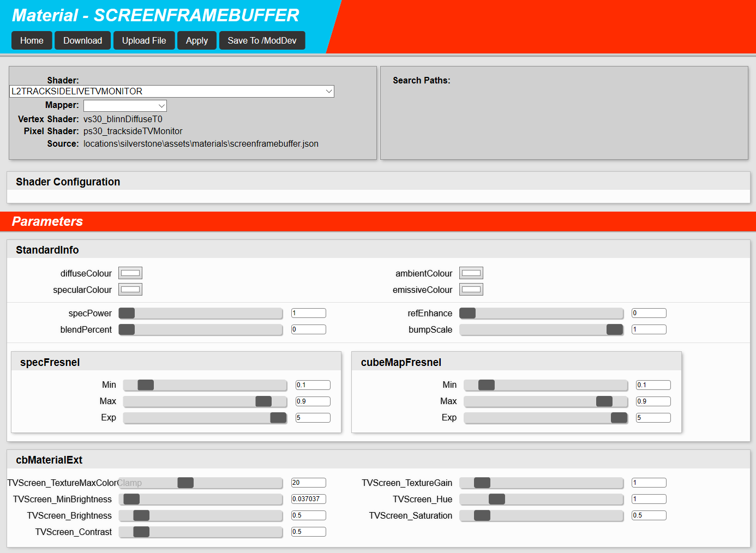The image size is (756, 553).
Task: Open the Shader dropdown L2TRACKSIDELIVETVMONITOR
Action: pyautogui.click(x=172, y=91)
